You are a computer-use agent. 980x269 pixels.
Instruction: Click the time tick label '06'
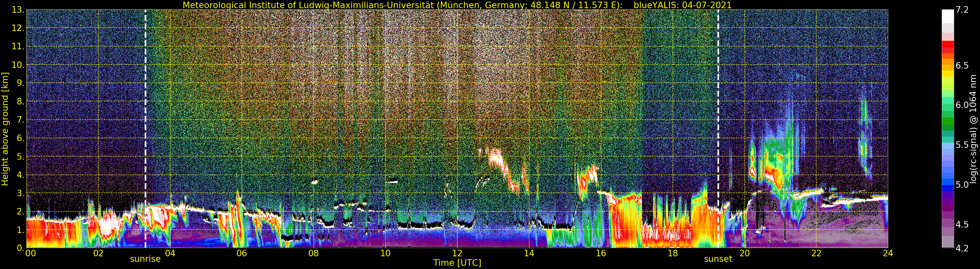point(242,253)
